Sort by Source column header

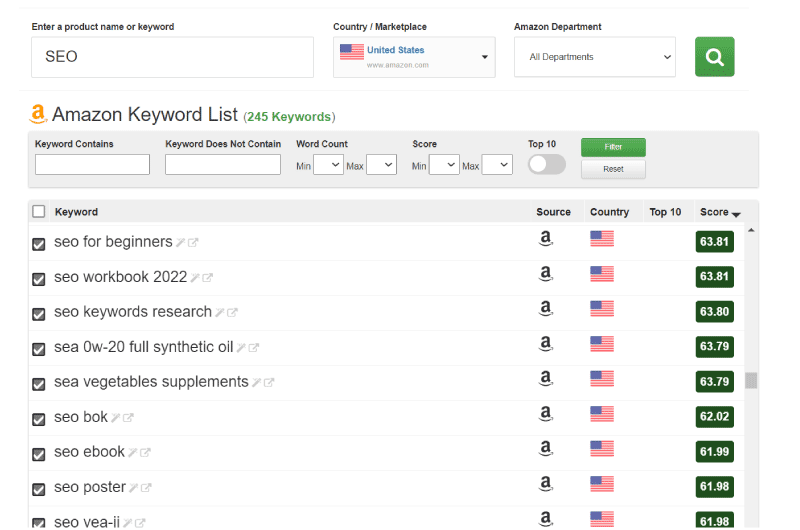(553, 212)
